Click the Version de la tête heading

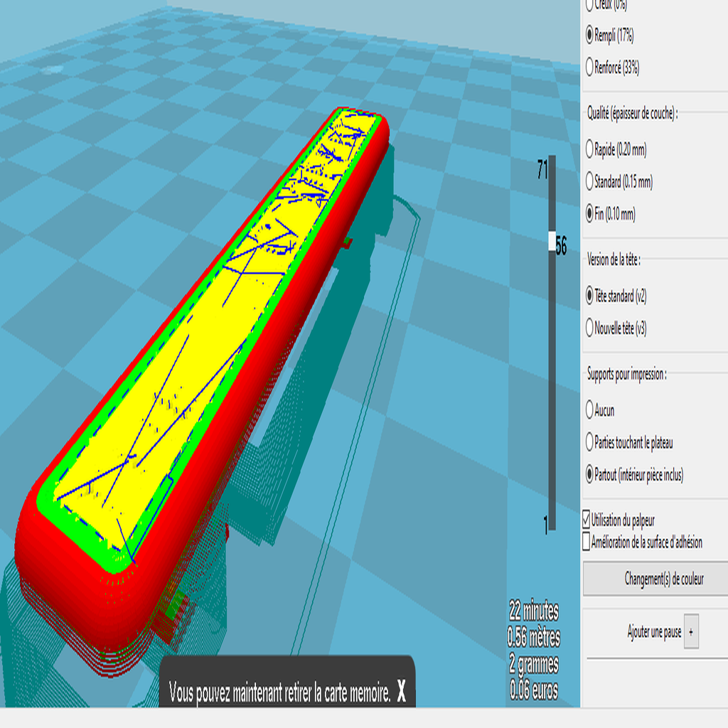[614, 259]
